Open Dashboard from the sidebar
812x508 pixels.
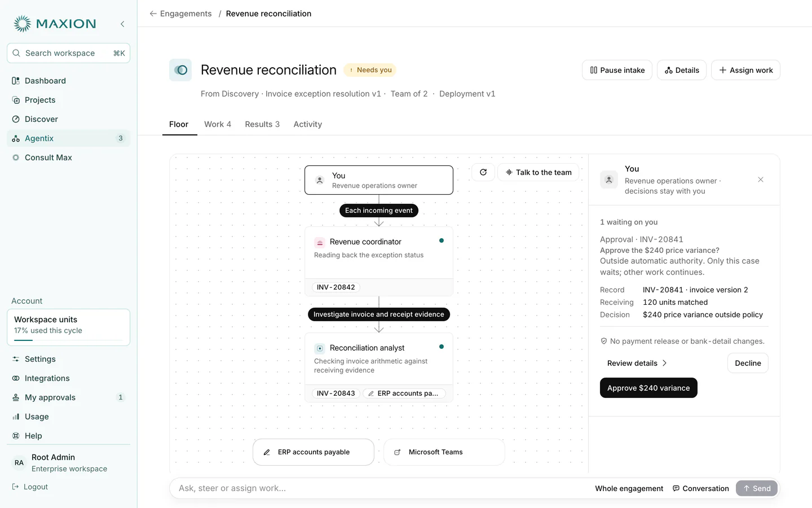click(68, 81)
